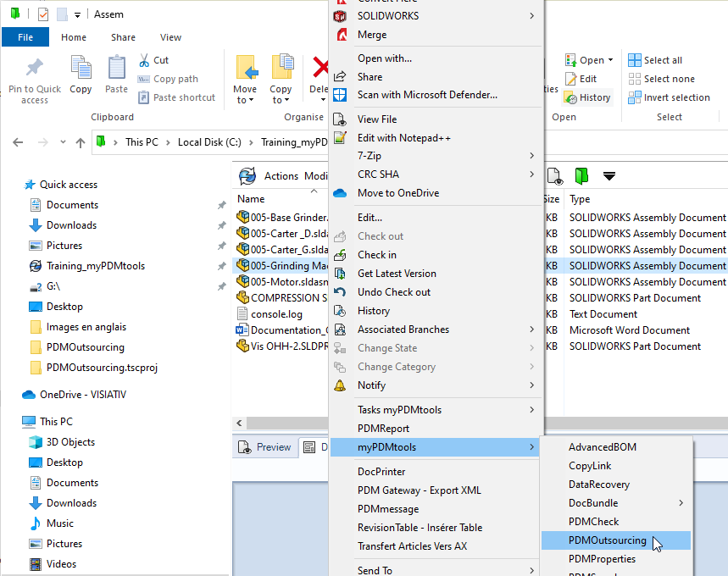Screen dimensions: 728x576
Task: Open the blue File menu button
Action: [x=25, y=37]
